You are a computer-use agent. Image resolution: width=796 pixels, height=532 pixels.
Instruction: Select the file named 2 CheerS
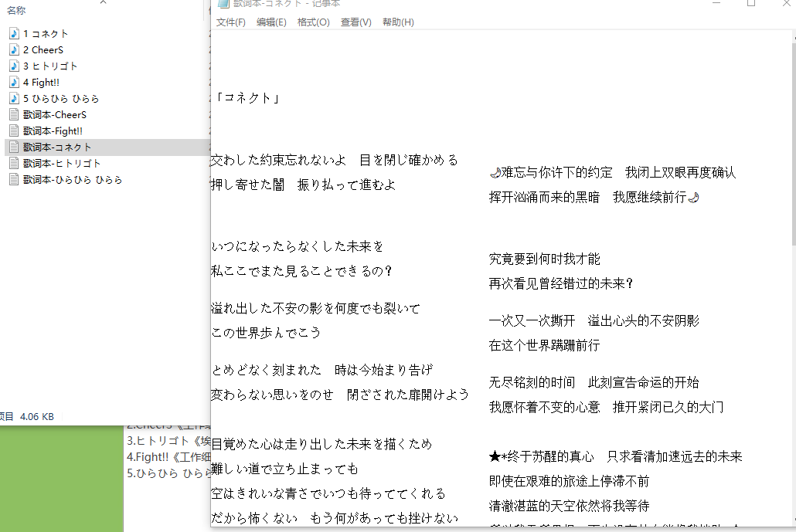[x=43, y=49]
